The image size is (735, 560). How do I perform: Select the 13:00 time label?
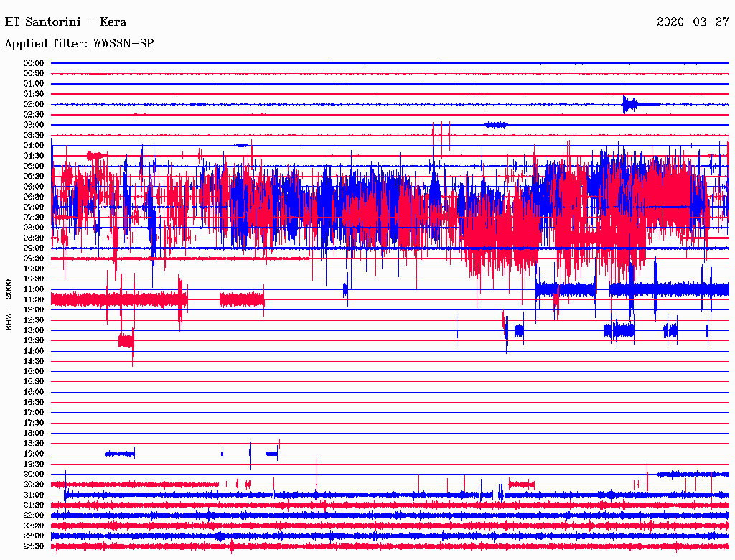click(x=34, y=331)
